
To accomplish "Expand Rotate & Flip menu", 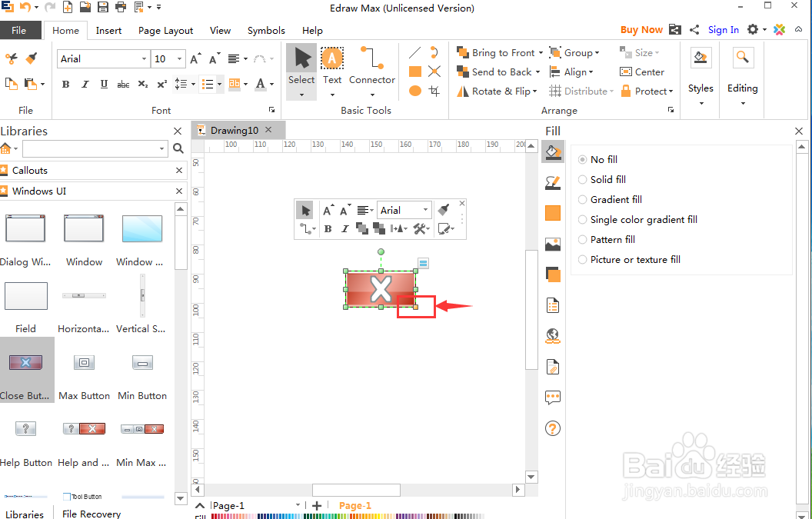I will 534,91.
